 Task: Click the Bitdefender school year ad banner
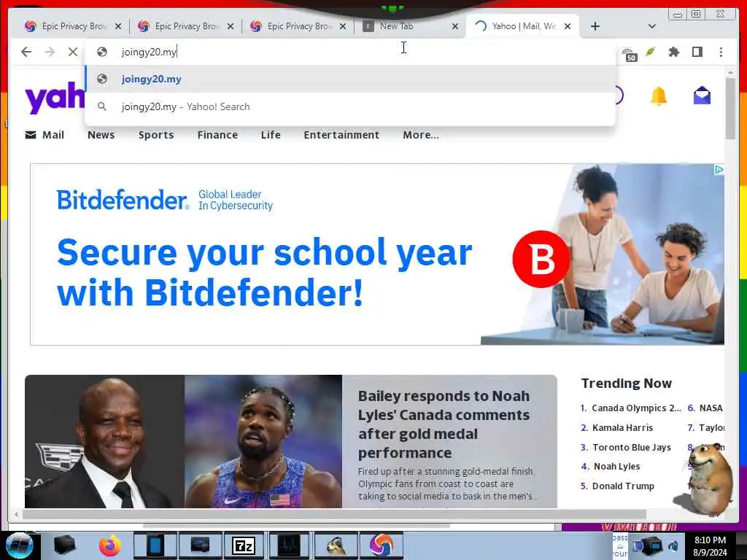pos(377,254)
